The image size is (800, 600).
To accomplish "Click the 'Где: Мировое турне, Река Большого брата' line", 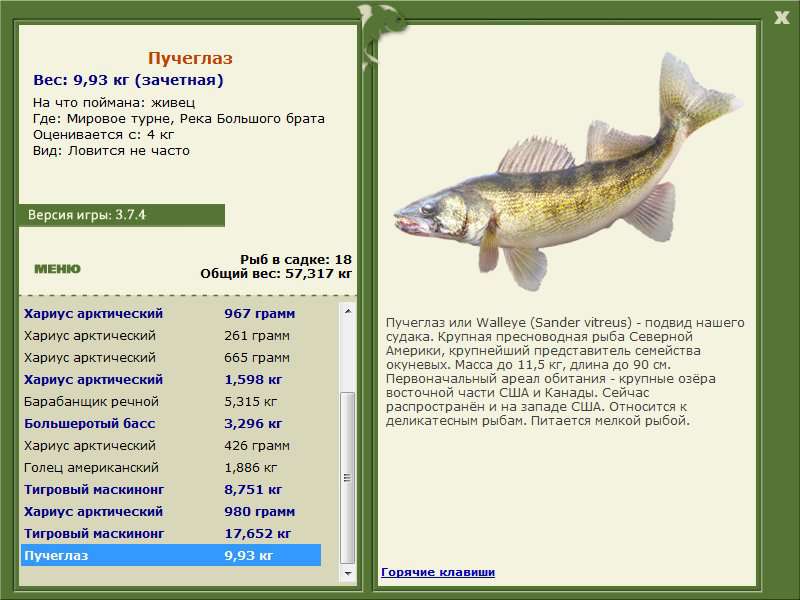I will point(179,118).
